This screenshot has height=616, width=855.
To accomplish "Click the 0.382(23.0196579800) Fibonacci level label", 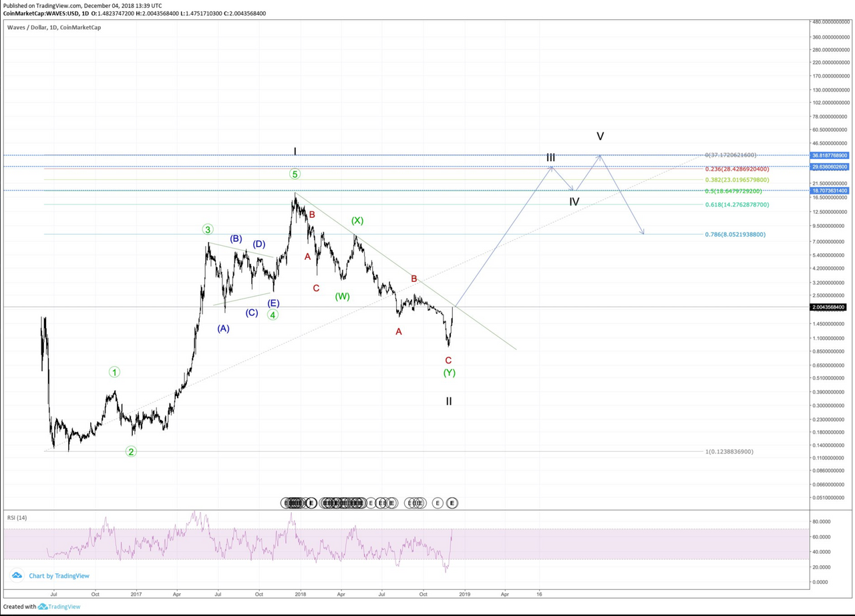I will click(737, 180).
